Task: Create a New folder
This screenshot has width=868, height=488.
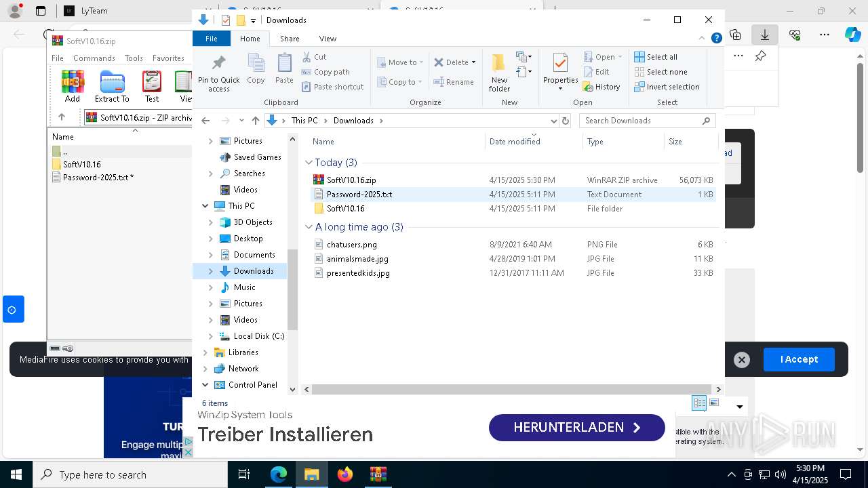Action: pos(499,73)
